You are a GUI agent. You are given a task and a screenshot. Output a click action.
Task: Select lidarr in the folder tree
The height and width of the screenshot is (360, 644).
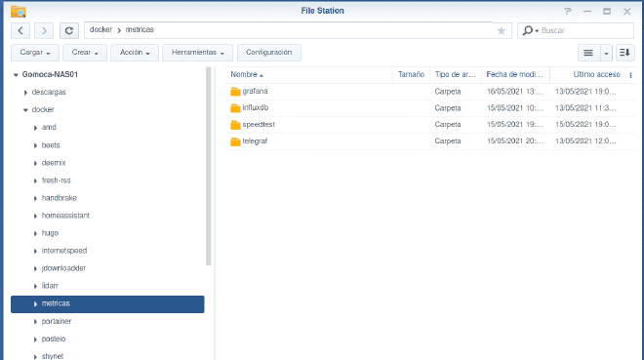click(50, 286)
